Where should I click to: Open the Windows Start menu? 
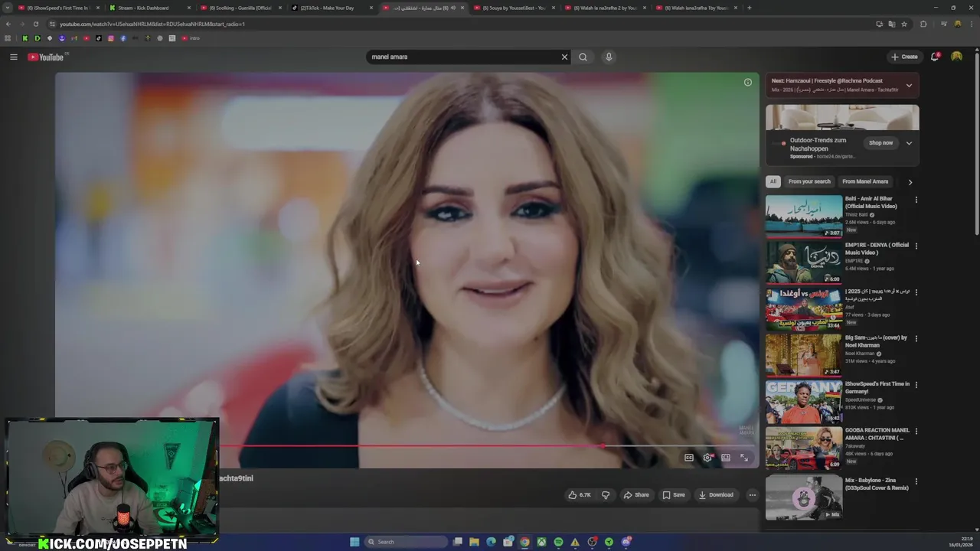coord(354,542)
